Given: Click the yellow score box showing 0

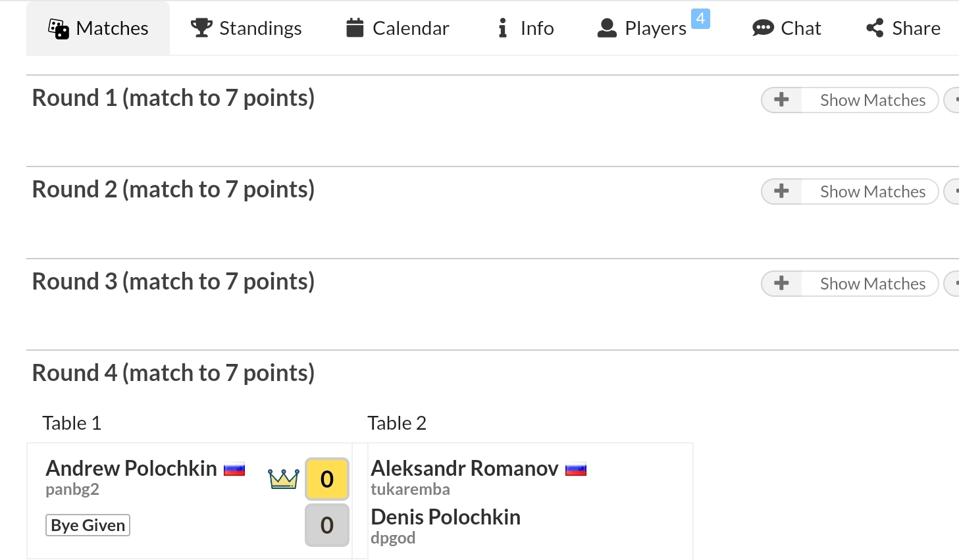Looking at the screenshot, I should [x=327, y=479].
